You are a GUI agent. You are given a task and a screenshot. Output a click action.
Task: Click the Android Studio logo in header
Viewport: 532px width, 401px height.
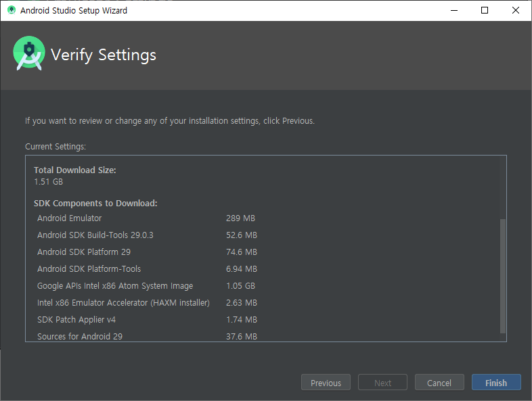(x=29, y=53)
